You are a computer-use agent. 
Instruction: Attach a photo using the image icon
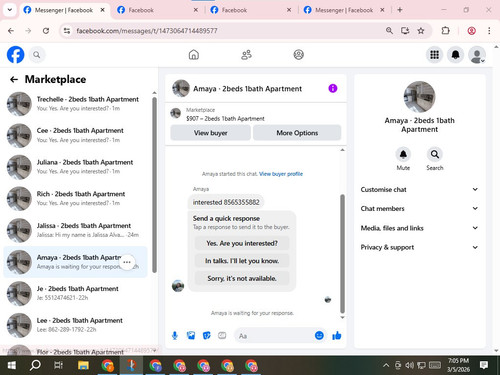[191, 335]
